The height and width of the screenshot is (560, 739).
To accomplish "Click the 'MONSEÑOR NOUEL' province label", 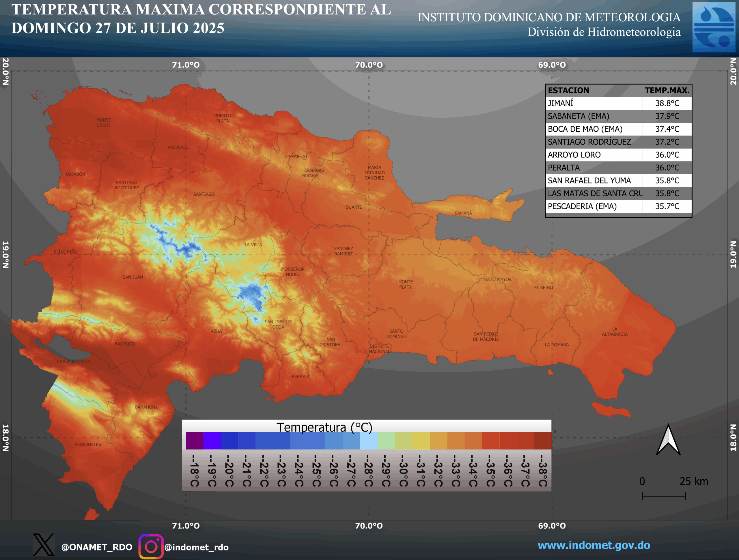I will tap(293, 272).
